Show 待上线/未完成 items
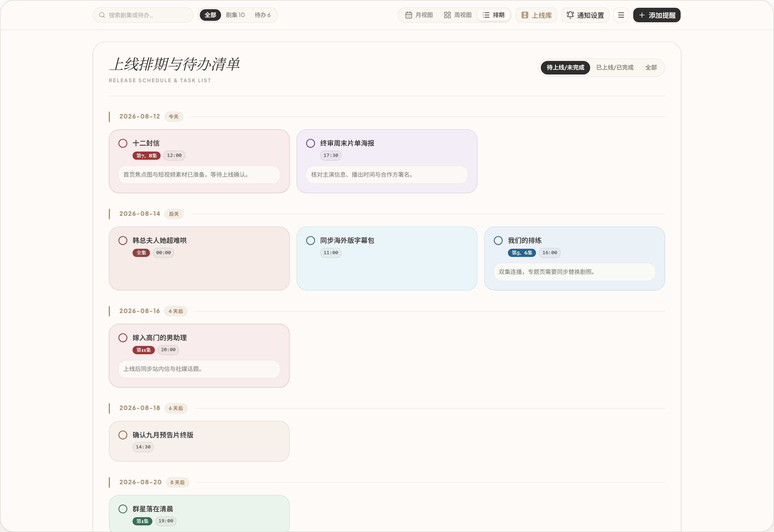 click(565, 68)
